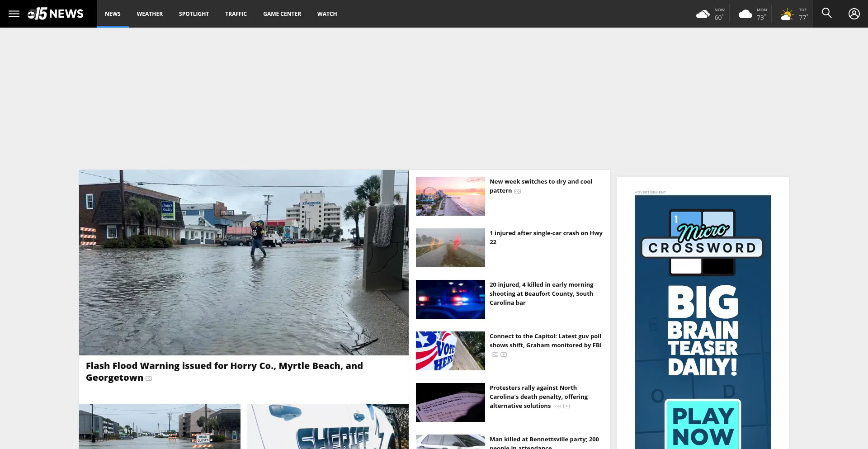This screenshot has height=449, width=868.
Task: Open the hamburger menu
Action: pos(14,14)
